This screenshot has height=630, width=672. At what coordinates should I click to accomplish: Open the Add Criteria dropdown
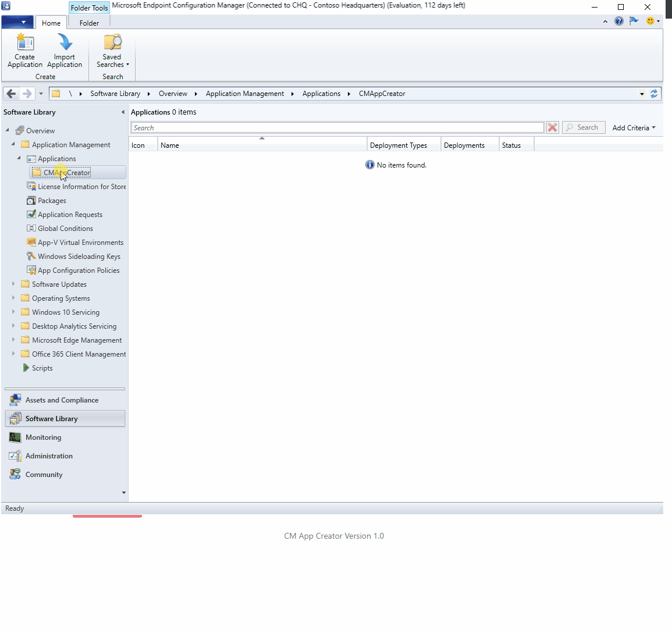tap(634, 128)
